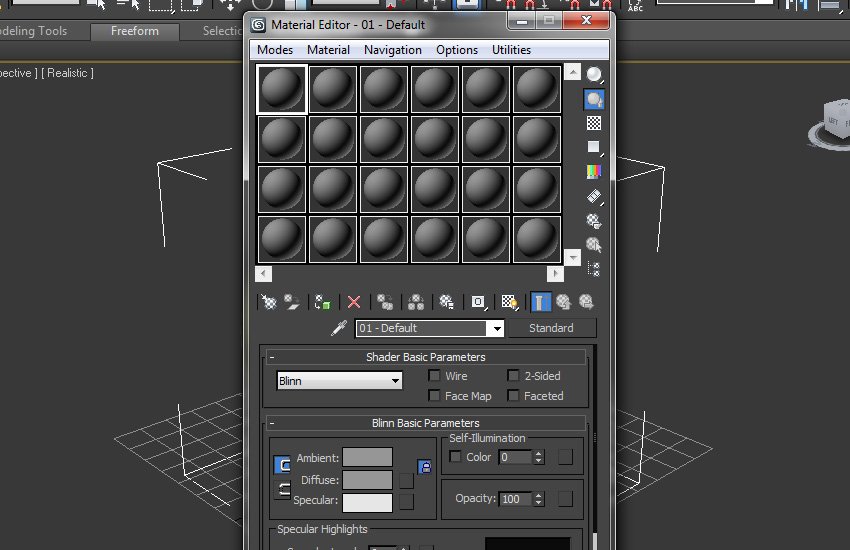This screenshot has width=850, height=550.
Task: Click Assign Material to Selection icon
Action: 322,302
